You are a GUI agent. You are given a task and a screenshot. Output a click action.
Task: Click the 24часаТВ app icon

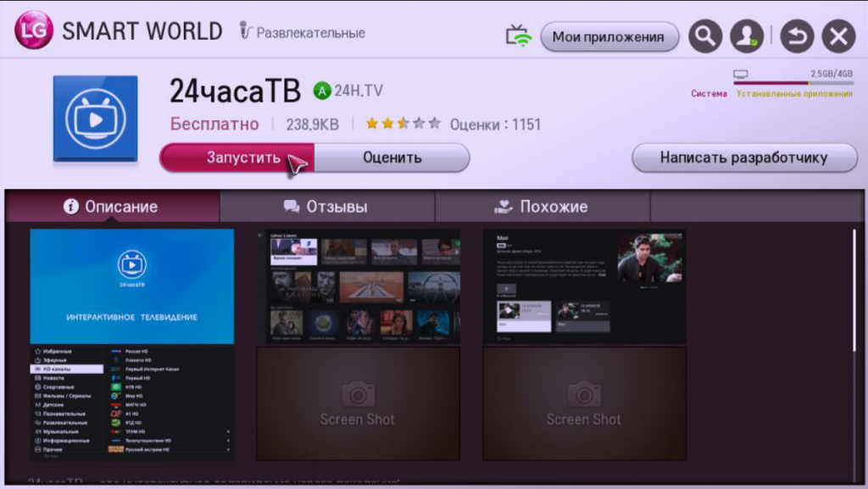pos(95,119)
